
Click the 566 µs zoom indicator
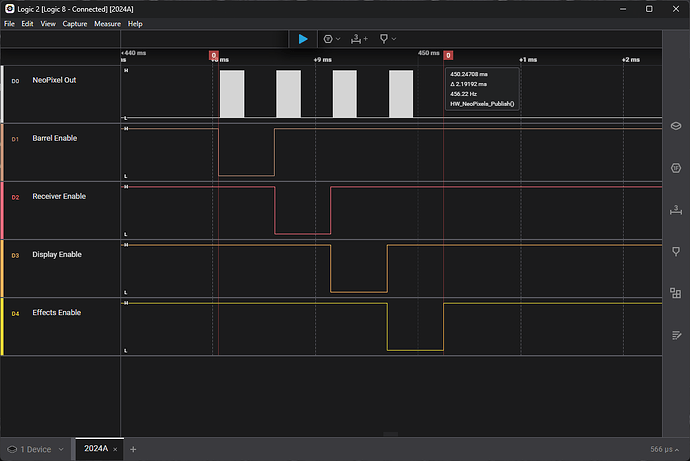(x=662, y=449)
